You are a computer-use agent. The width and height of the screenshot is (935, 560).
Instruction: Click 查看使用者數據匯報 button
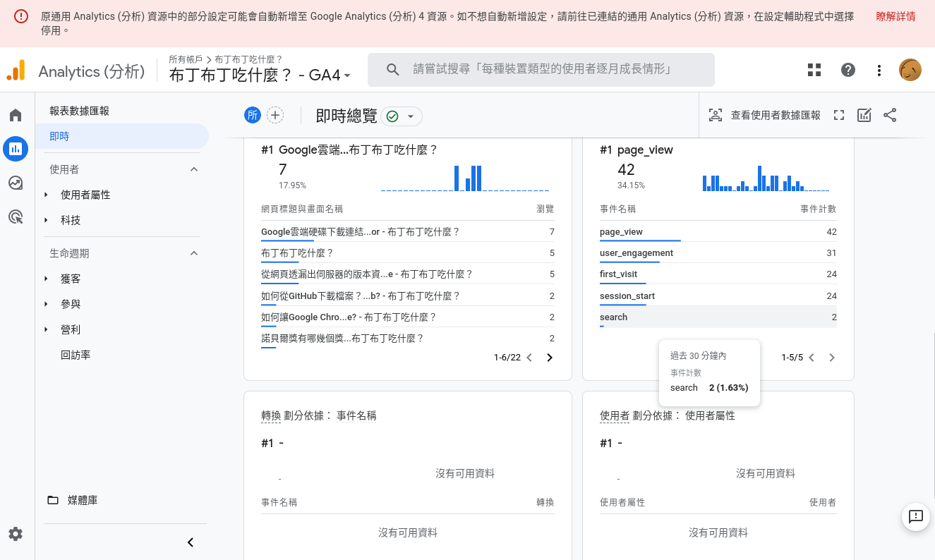pos(776,116)
